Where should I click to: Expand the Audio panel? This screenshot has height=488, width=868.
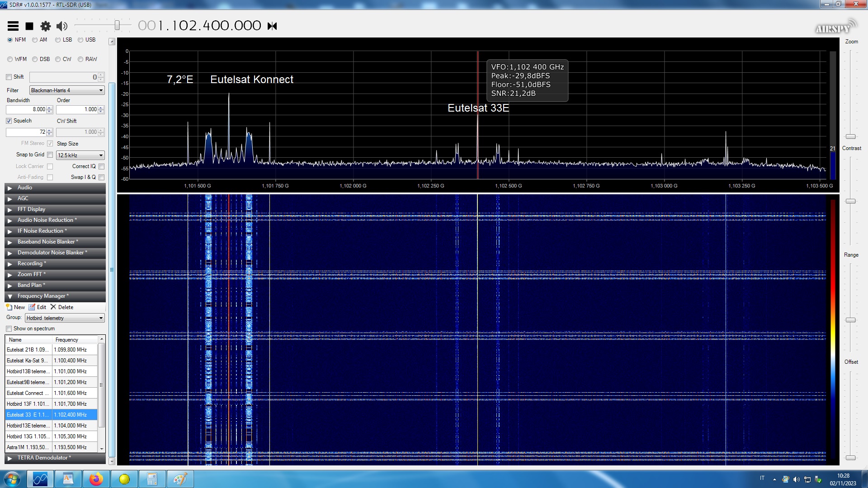pos(55,188)
